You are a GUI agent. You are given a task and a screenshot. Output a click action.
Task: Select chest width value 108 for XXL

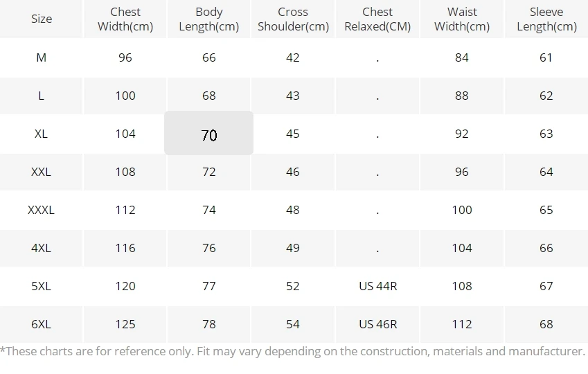click(x=125, y=172)
